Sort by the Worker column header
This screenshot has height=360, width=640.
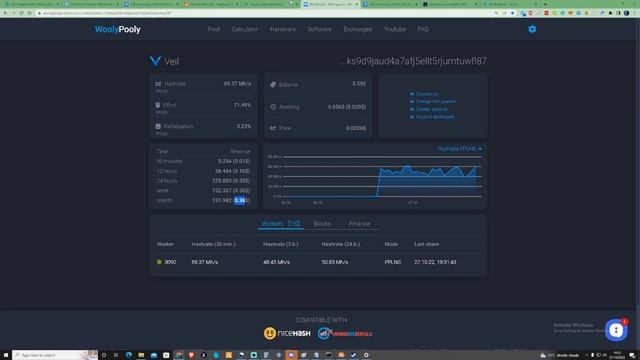[x=165, y=244]
